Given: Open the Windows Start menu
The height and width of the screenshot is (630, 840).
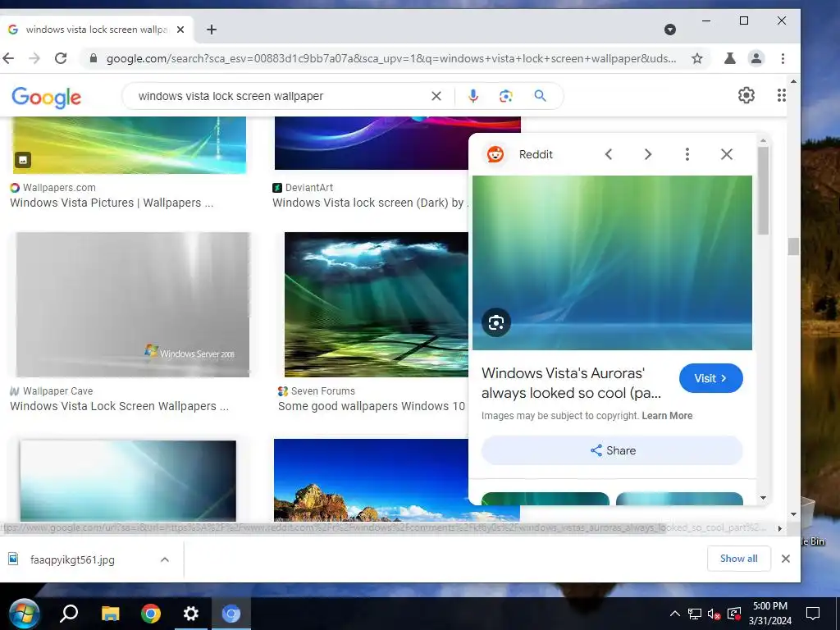Looking at the screenshot, I should pyautogui.click(x=24, y=614).
